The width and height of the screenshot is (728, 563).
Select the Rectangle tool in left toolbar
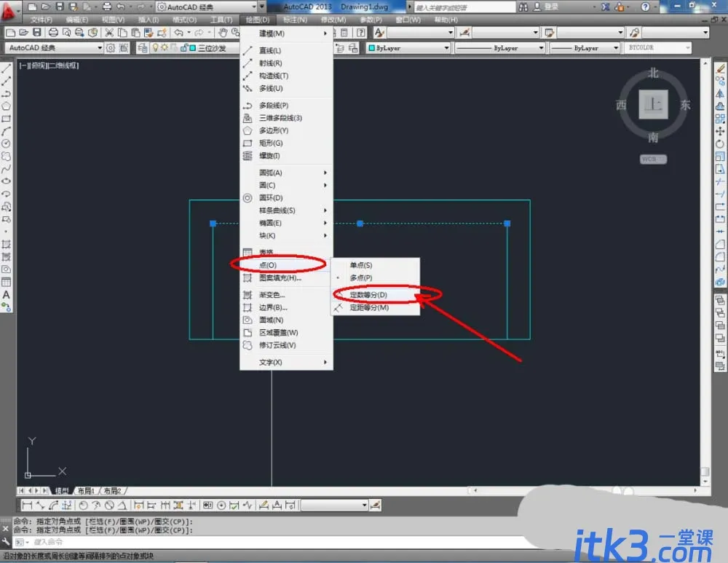(6, 119)
